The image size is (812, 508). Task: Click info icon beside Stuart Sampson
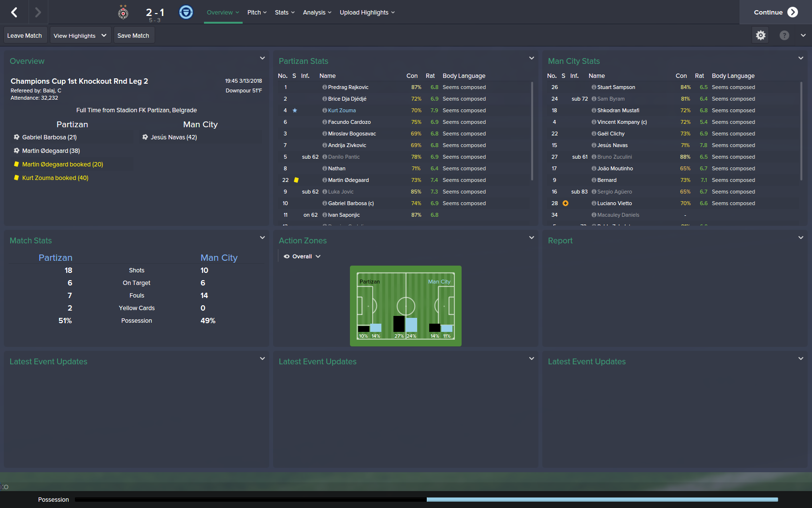[594, 87]
